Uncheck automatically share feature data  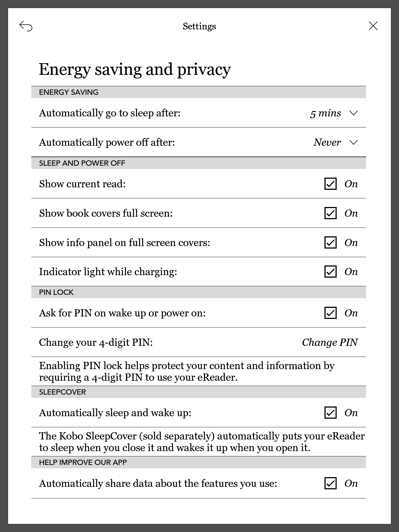tap(330, 484)
